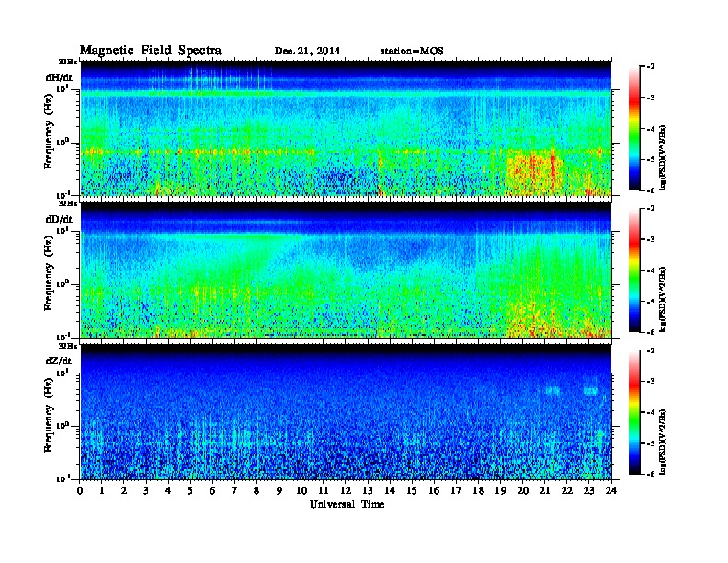Click hour tick label "5" on time axis
The height and width of the screenshot is (563, 728).
pos(190,490)
